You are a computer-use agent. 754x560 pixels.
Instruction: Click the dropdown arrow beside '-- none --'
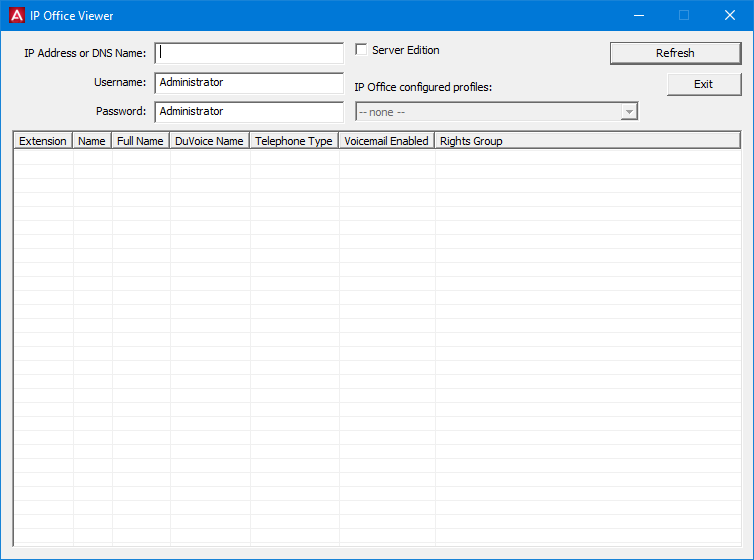tap(628, 112)
